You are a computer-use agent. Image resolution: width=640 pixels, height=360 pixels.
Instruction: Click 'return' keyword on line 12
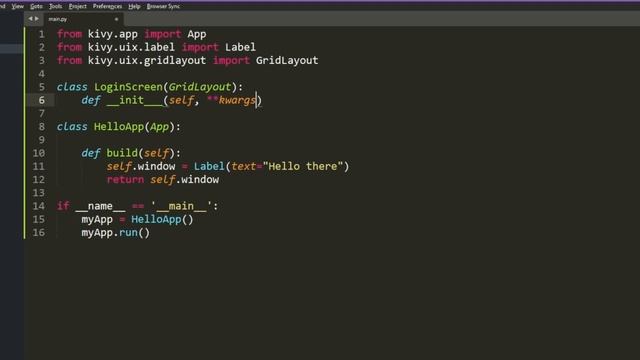(125, 180)
